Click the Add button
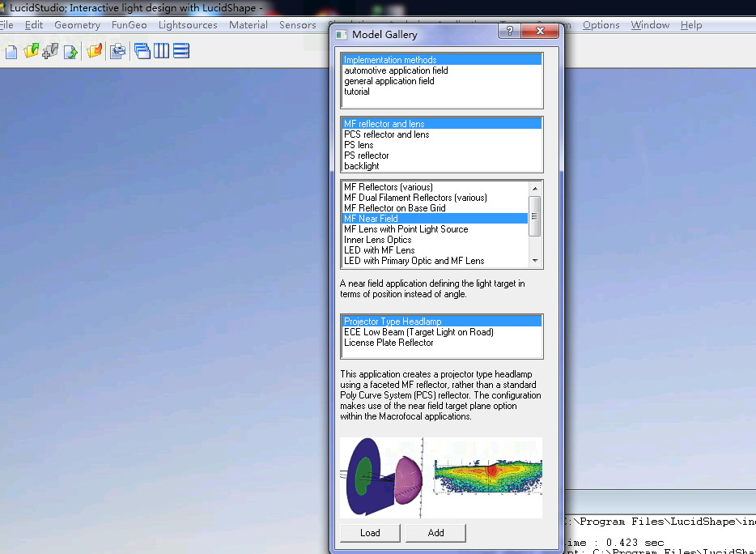 click(435, 533)
